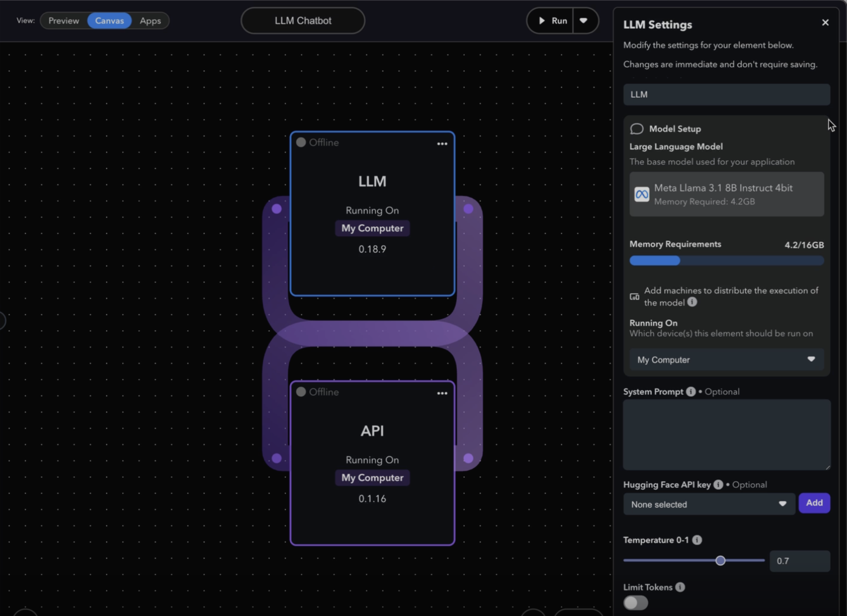Switch to the Apps view

[x=151, y=21]
